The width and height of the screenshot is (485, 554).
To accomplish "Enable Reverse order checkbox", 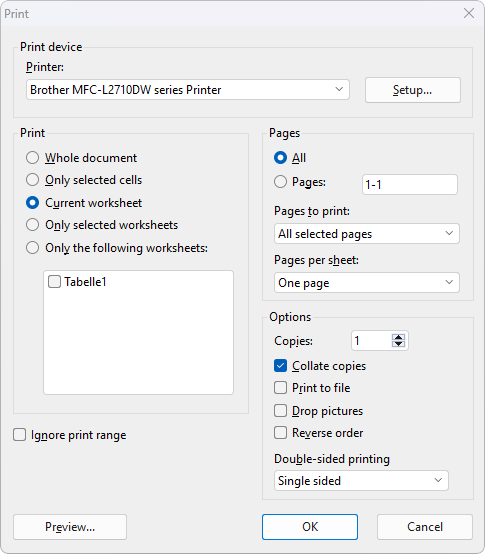I will 280,433.
